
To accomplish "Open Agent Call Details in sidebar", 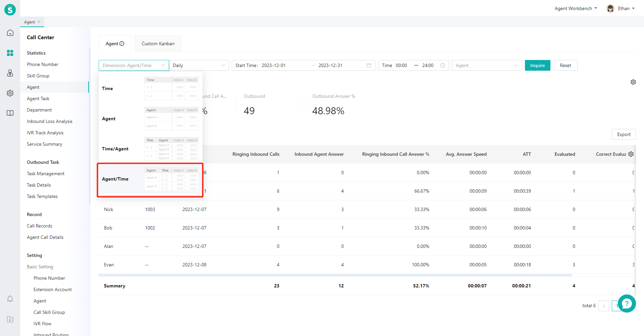I will point(45,237).
